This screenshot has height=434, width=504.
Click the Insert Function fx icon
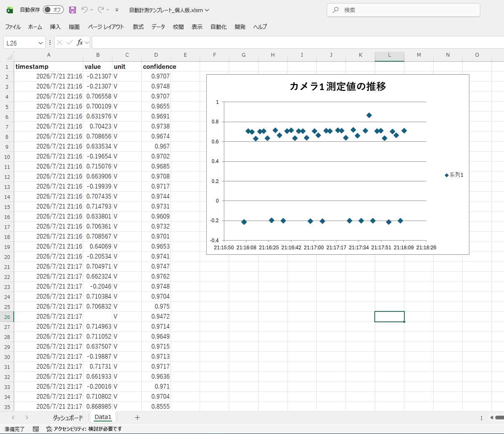(80, 43)
